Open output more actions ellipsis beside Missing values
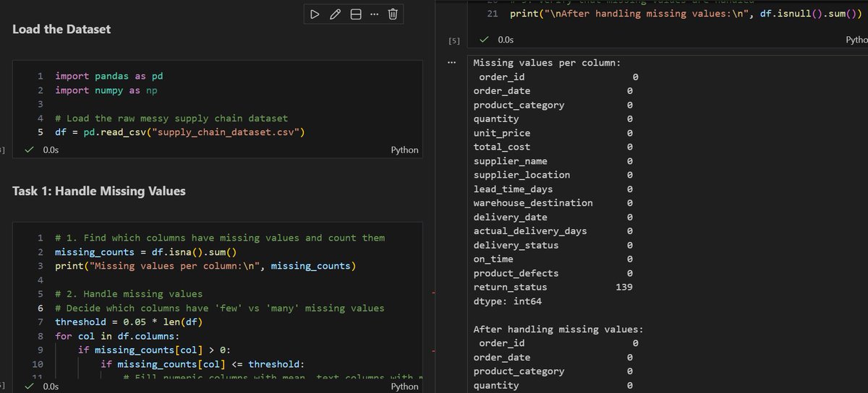The image size is (868, 393). (452, 62)
